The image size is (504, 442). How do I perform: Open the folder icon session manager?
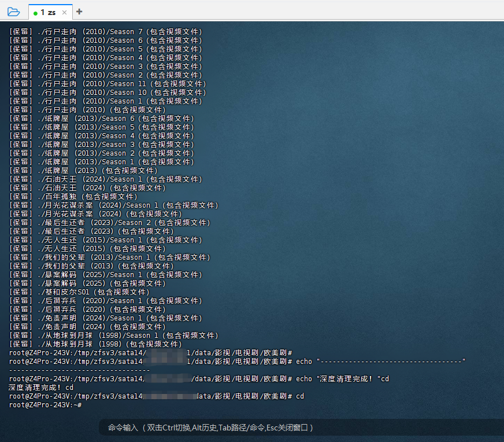tap(13, 12)
